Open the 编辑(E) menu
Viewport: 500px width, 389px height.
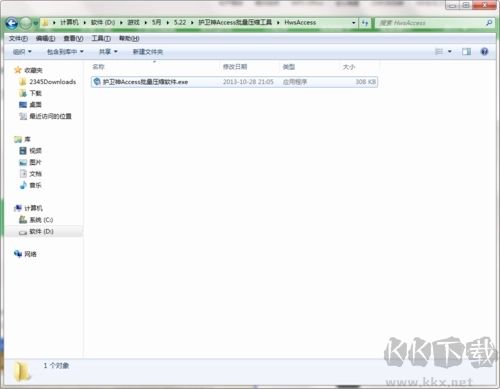coord(46,38)
